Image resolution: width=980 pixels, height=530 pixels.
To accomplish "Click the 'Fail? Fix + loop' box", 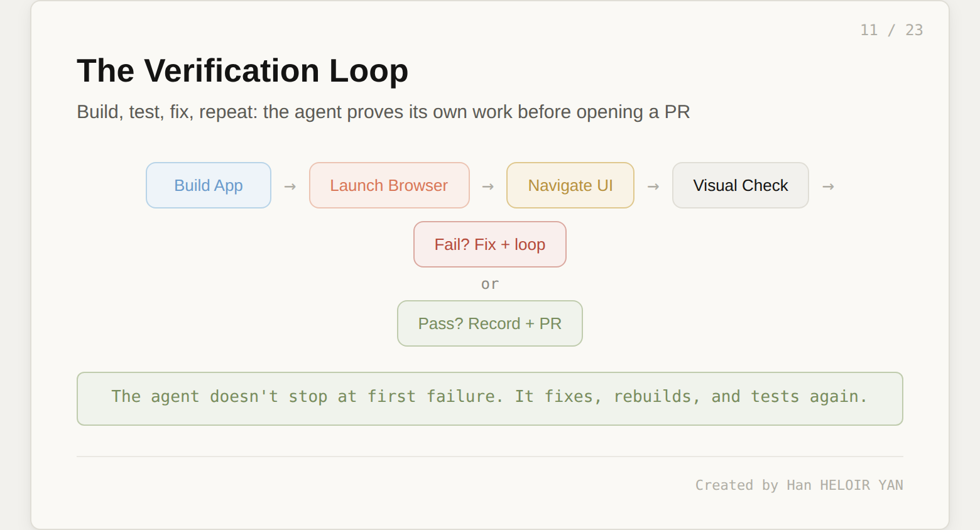I will pos(489,244).
